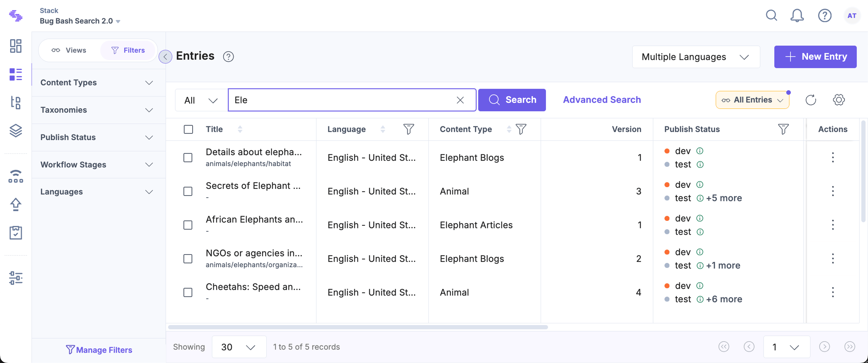The height and width of the screenshot is (363, 868).
Task: Open the Assets layers icon in sidebar
Action: (x=16, y=131)
